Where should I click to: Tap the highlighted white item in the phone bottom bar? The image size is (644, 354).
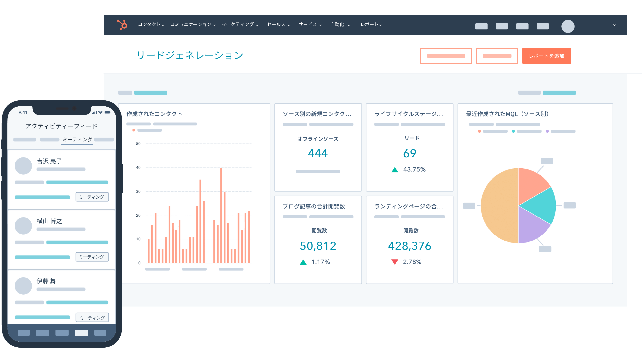pos(81,333)
